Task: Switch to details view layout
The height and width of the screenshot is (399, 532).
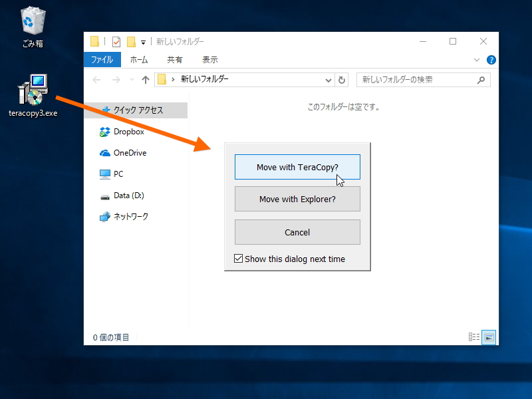Action: click(474, 337)
